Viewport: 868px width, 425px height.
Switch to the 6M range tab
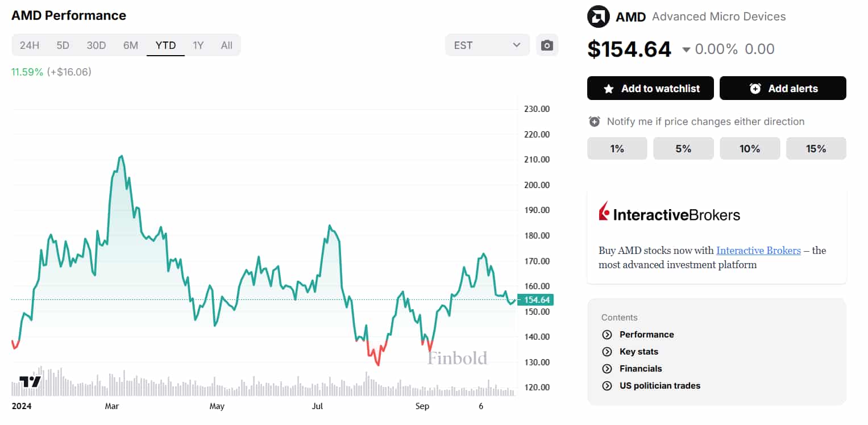coord(131,45)
